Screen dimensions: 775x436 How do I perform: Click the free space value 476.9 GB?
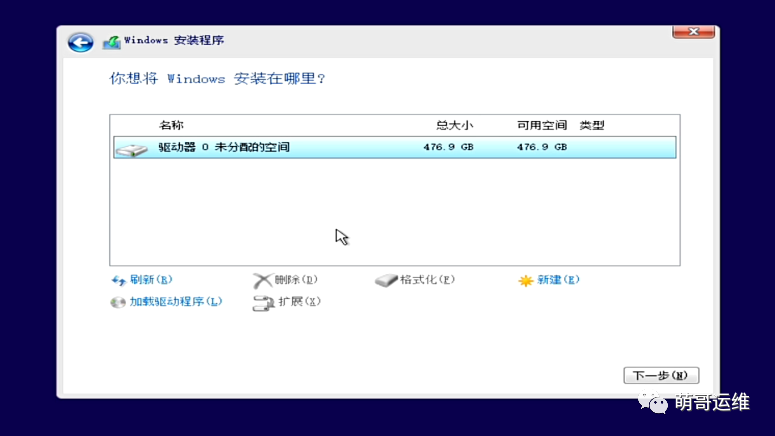pos(542,147)
